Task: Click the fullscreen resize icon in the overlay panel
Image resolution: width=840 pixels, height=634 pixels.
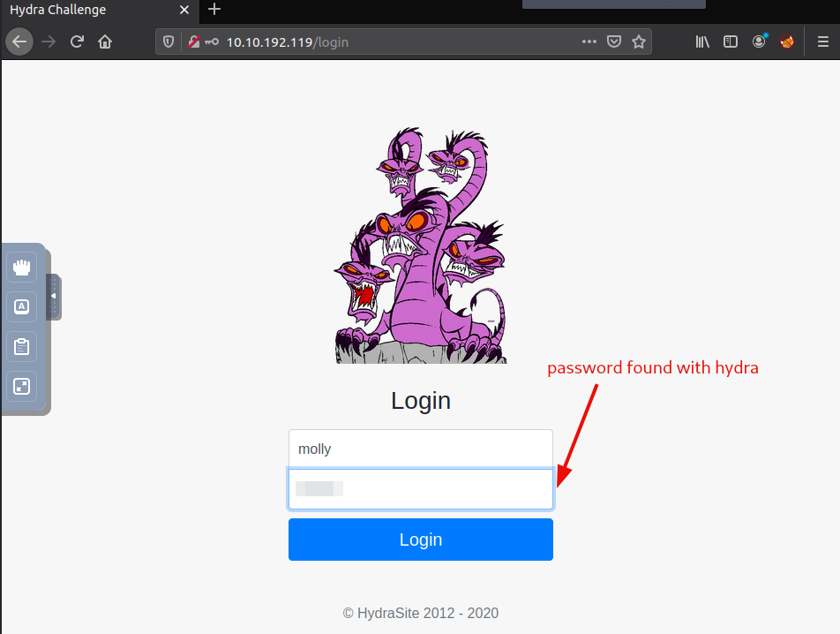Action: [21, 386]
